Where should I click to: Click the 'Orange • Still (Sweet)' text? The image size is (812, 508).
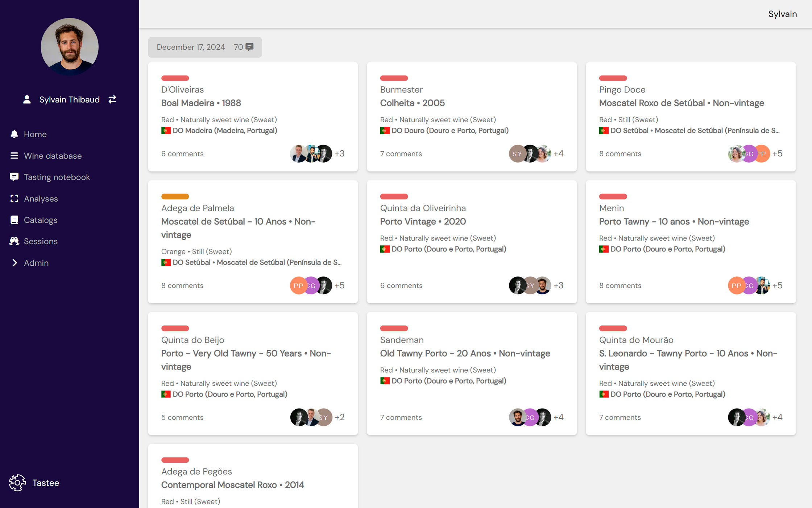196,251
